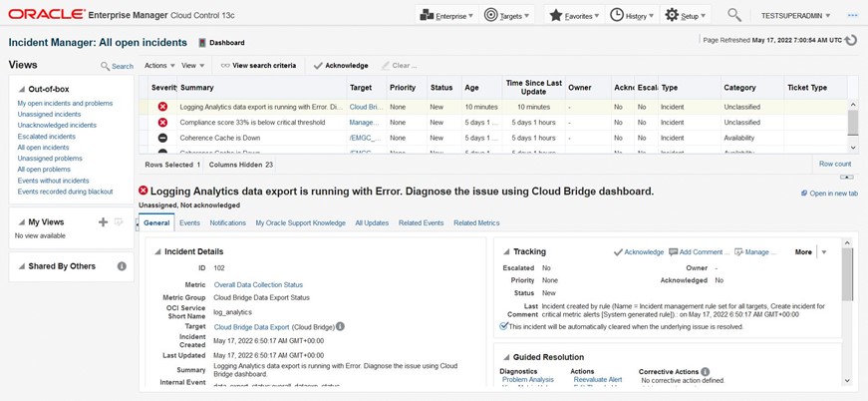Open the Setup gear menu
The image size is (868, 401).
tap(686, 16)
